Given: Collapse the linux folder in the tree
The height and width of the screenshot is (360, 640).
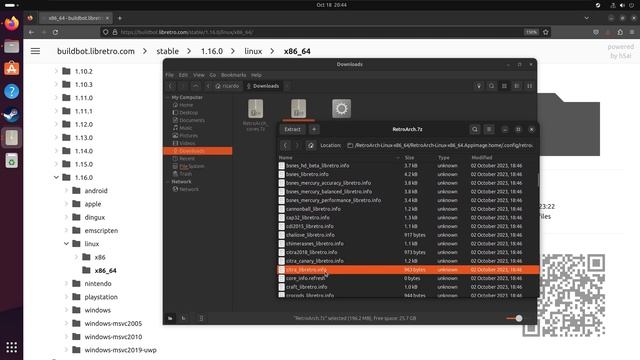Looking at the screenshot, I should [66, 244].
